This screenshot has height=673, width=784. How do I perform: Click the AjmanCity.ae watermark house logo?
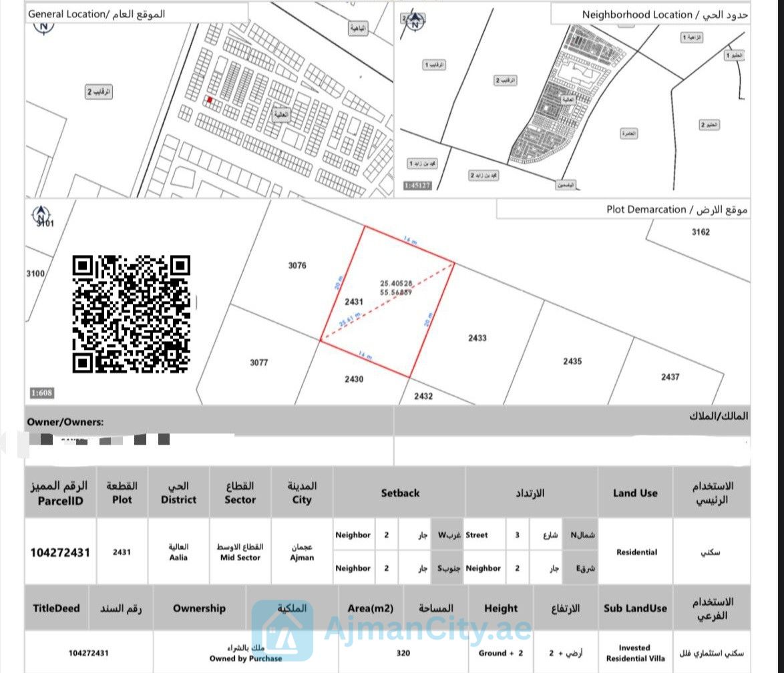click(x=282, y=630)
